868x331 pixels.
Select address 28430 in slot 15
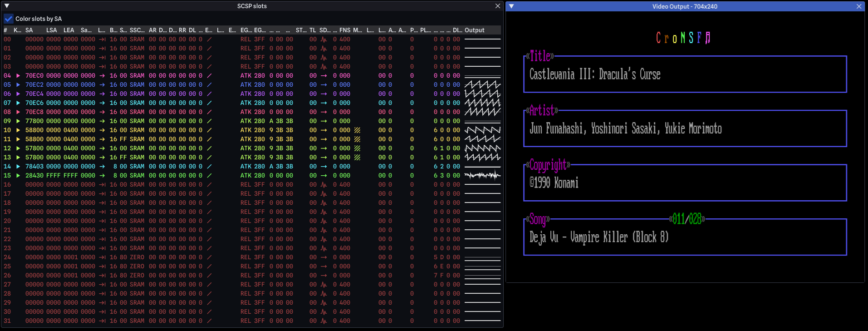(34, 176)
